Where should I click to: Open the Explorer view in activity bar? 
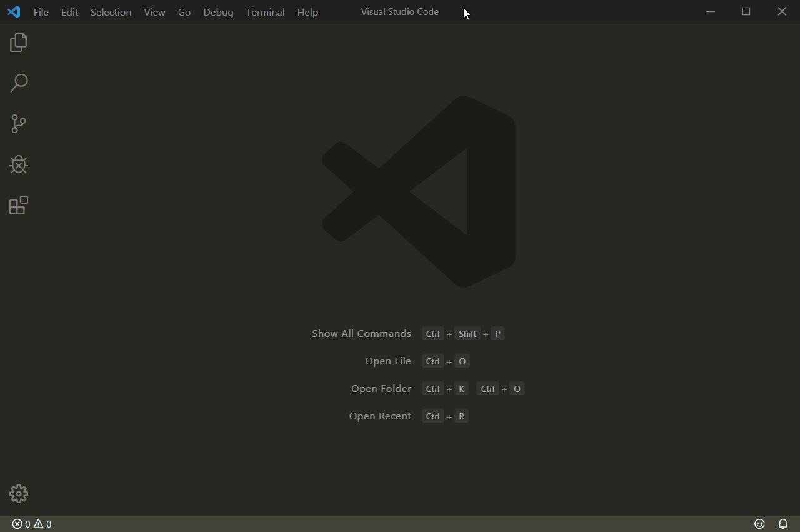point(19,42)
